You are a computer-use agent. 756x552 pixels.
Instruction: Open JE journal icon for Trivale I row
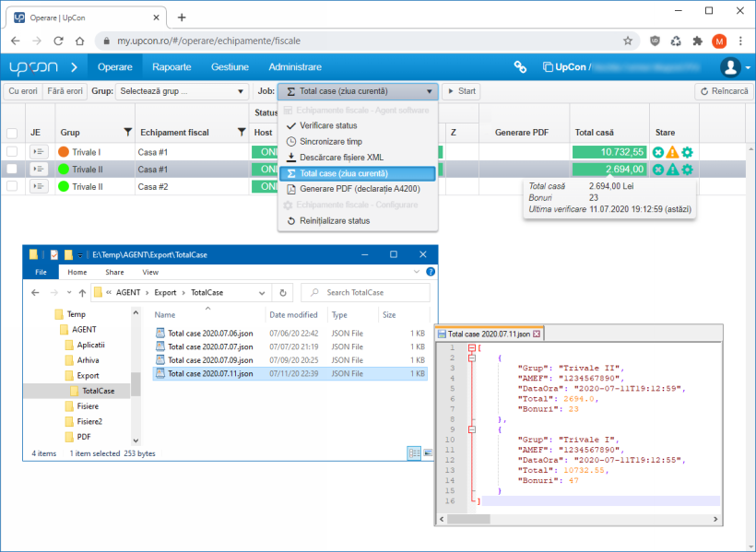pos(39,152)
